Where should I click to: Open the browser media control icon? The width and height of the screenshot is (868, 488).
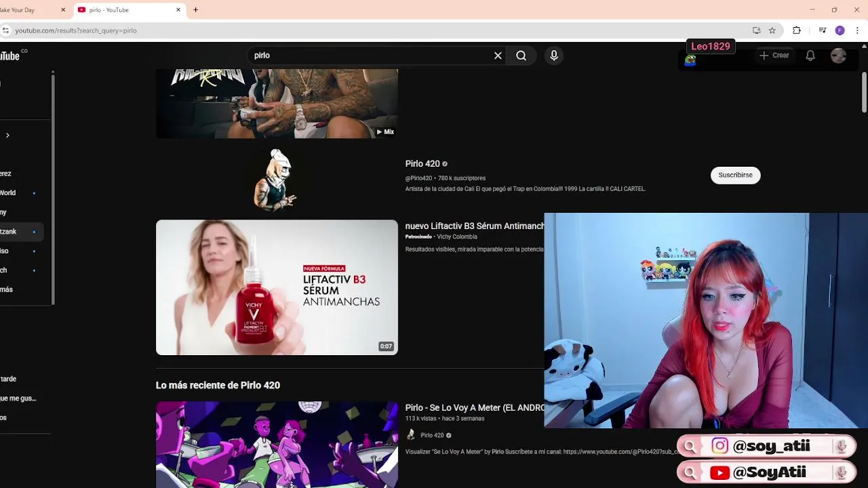pos(822,30)
